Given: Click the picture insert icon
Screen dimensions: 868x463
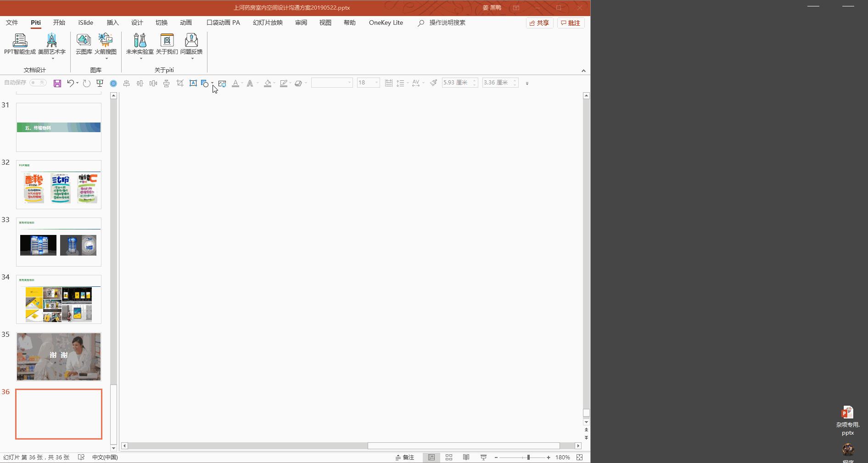Looking at the screenshot, I should point(222,83).
